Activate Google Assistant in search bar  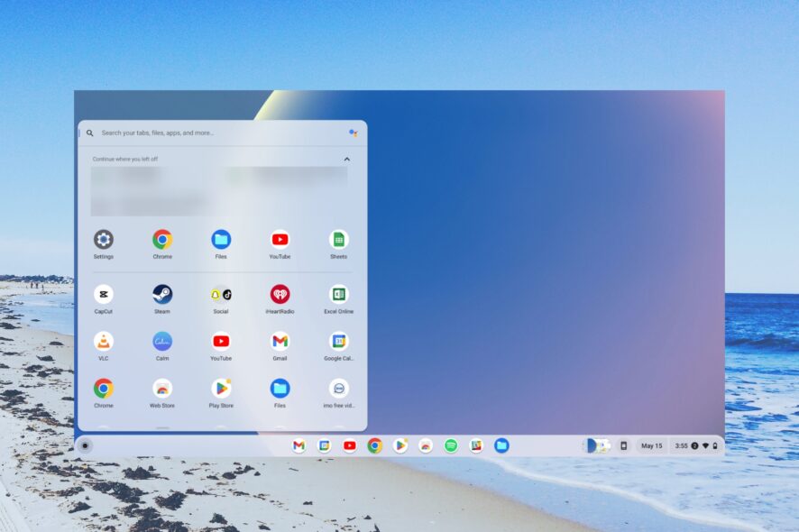pyautogui.click(x=354, y=133)
